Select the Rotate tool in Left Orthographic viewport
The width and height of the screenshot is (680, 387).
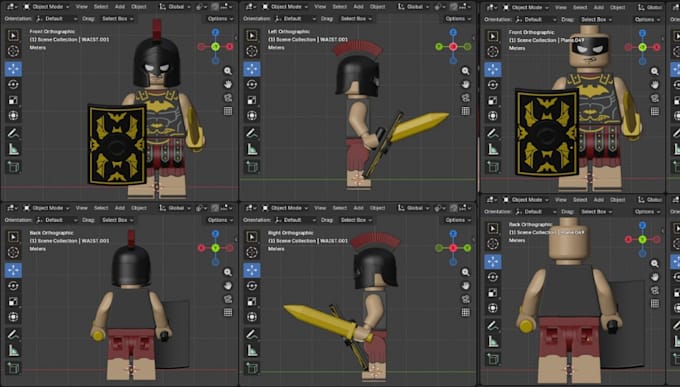pyautogui.click(x=252, y=84)
